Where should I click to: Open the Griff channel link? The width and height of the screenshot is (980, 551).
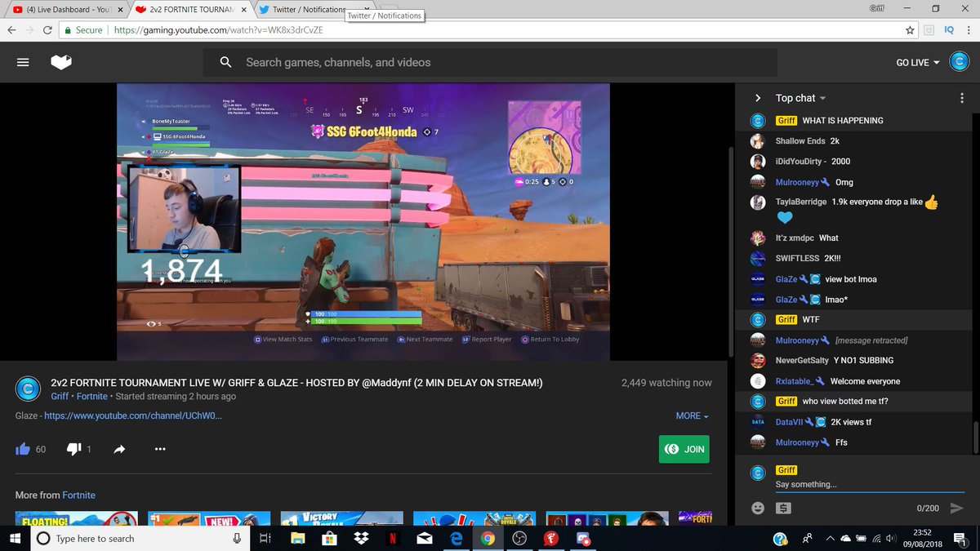click(60, 396)
